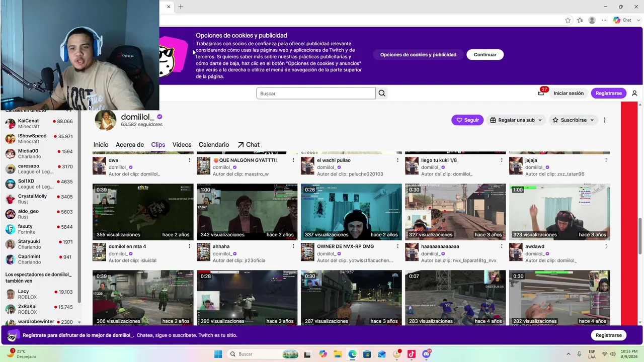Show hidden system tray icons

[x=569, y=354]
